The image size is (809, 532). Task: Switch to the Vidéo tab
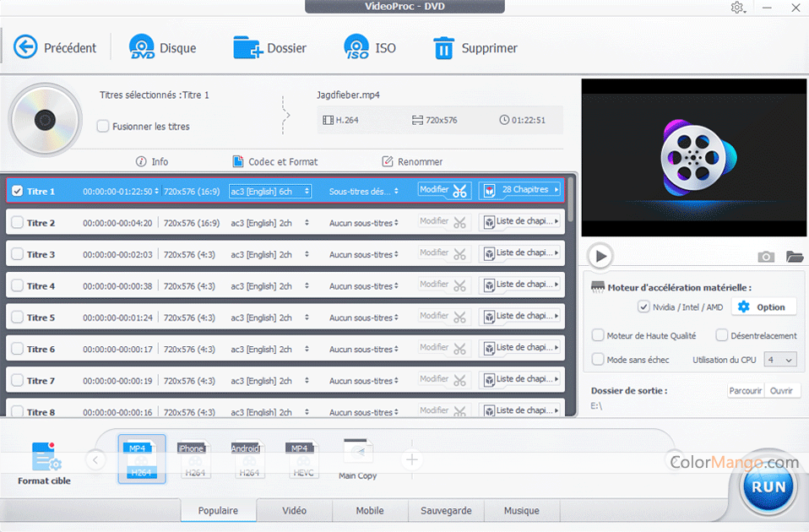294,510
